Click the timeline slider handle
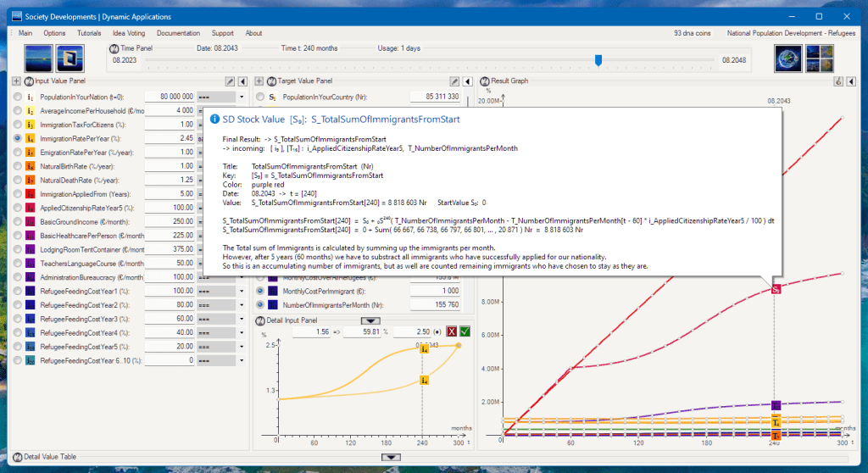 598,60
